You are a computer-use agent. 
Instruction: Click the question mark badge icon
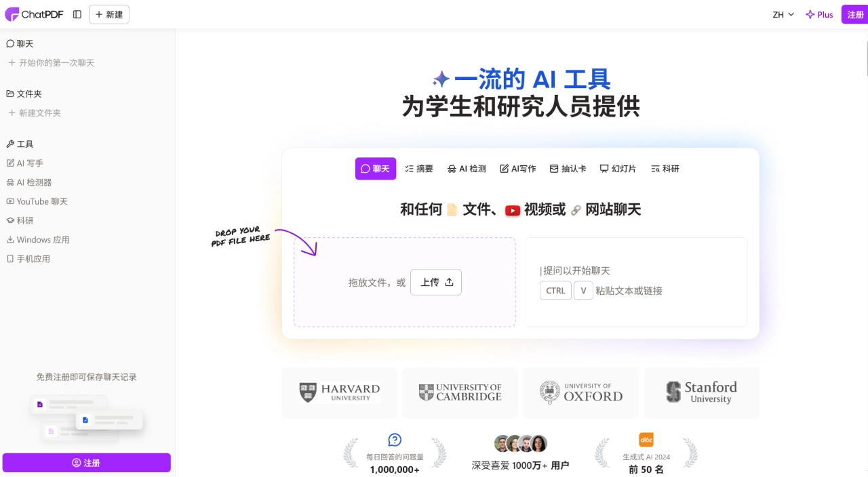pos(395,440)
